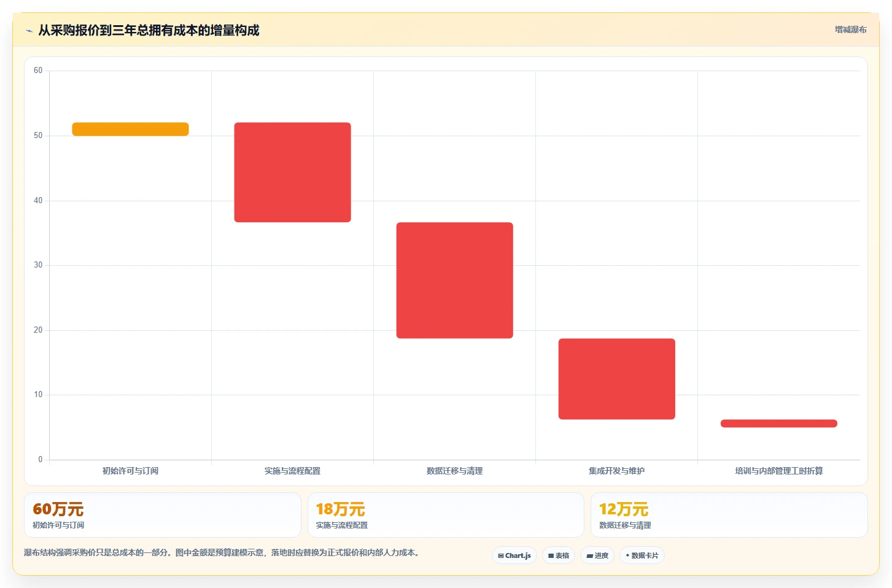Click the y-axis value 60
Image resolution: width=892 pixels, height=588 pixels.
pyautogui.click(x=38, y=71)
